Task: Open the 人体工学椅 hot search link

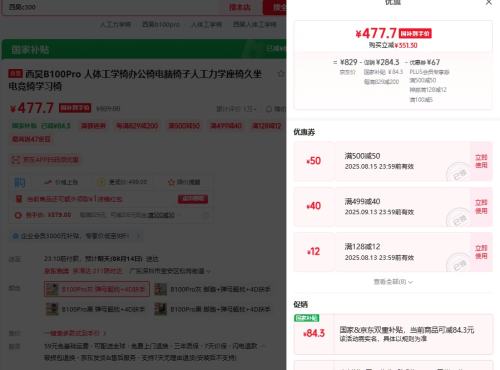Action: tap(206, 24)
